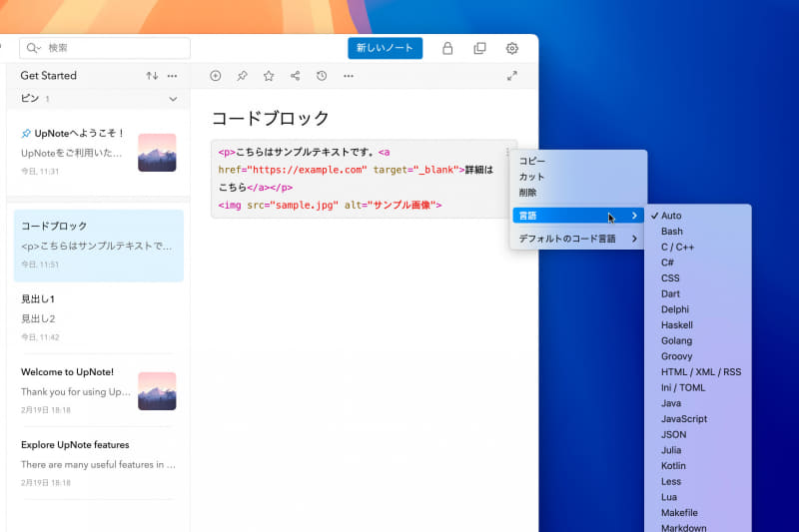Open the multi-window duplicate icon
The width and height of the screenshot is (799, 532).
(x=479, y=48)
